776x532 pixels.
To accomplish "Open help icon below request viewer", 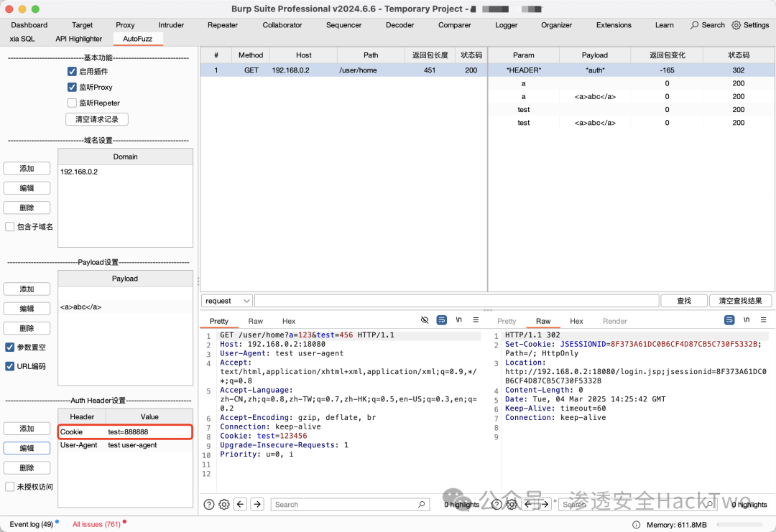I will coord(209,504).
